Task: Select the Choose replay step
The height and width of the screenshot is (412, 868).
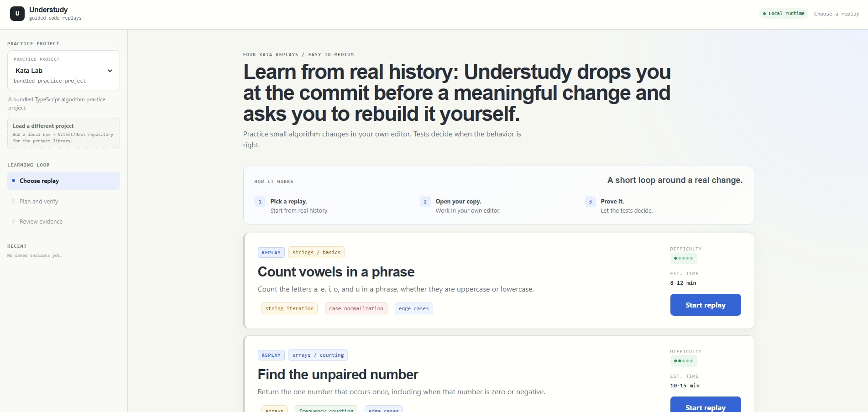Action: 63,181
